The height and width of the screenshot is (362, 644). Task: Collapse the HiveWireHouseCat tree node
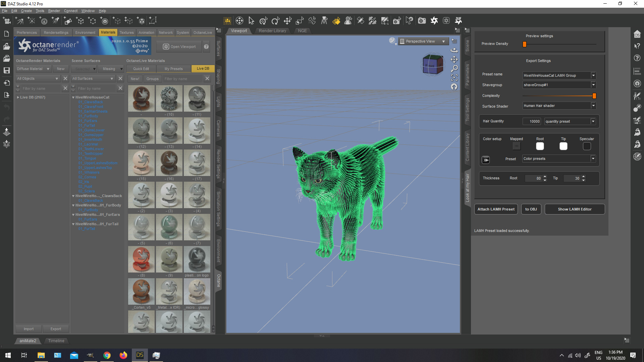tap(73, 97)
